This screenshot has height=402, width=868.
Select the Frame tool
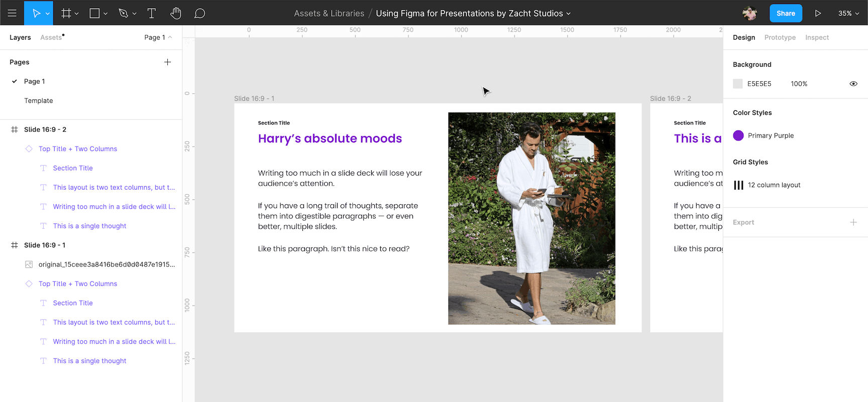point(66,13)
